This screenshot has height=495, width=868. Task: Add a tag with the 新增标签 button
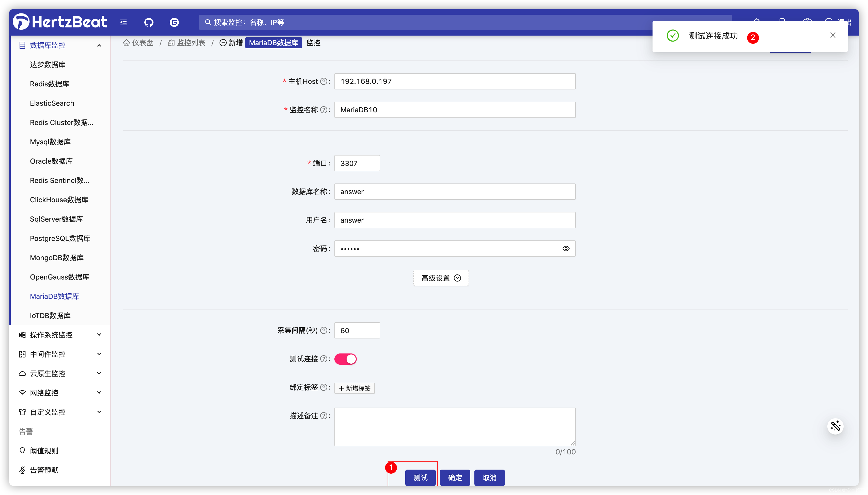coord(354,388)
